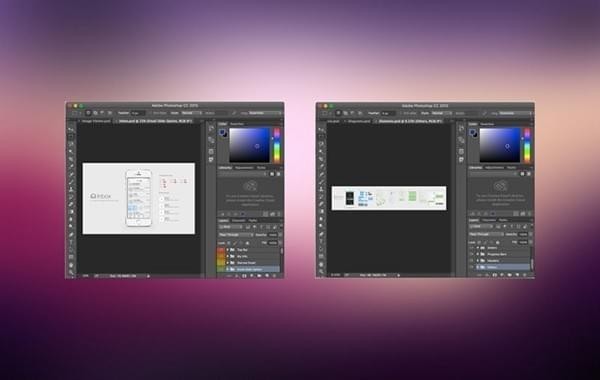Toggle visibility of red-labeled layer in left window
This screenshot has height=380, width=600.
click(x=221, y=250)
